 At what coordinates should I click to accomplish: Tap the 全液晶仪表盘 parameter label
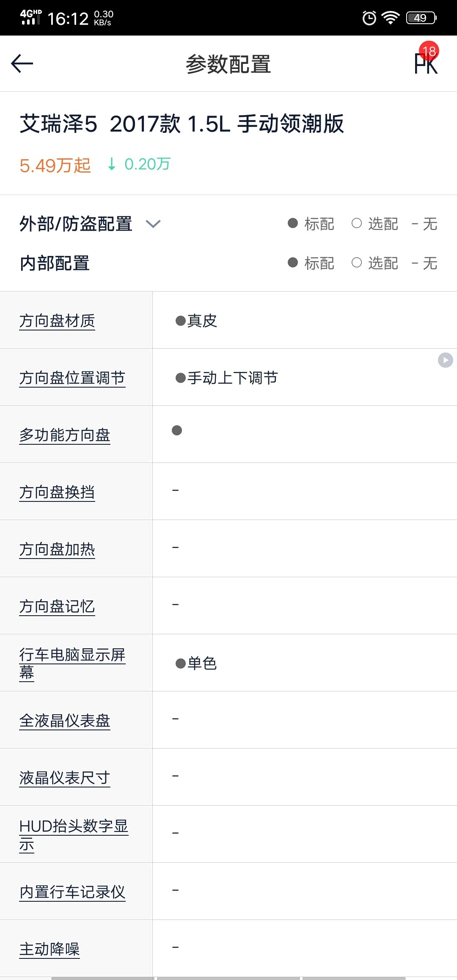(x=65, y=721)
